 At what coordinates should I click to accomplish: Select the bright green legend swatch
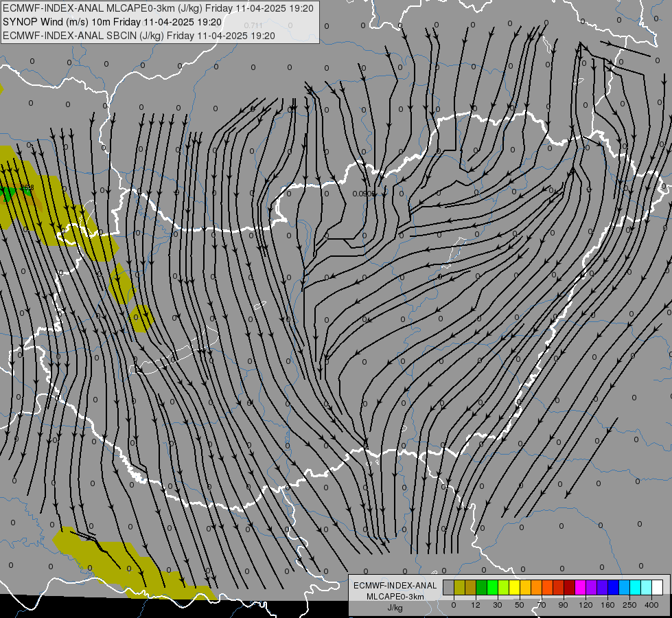492,587
